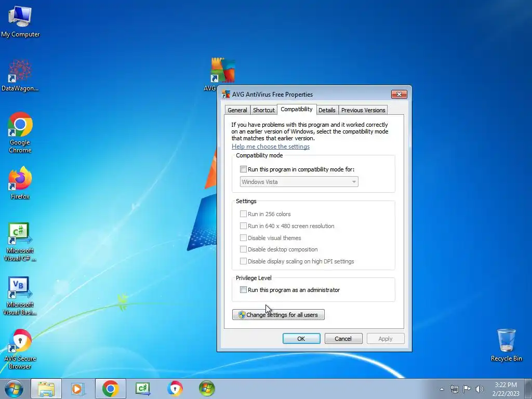Open Help me choose the settings link
The image size is (532, 399).
[271, 147]
